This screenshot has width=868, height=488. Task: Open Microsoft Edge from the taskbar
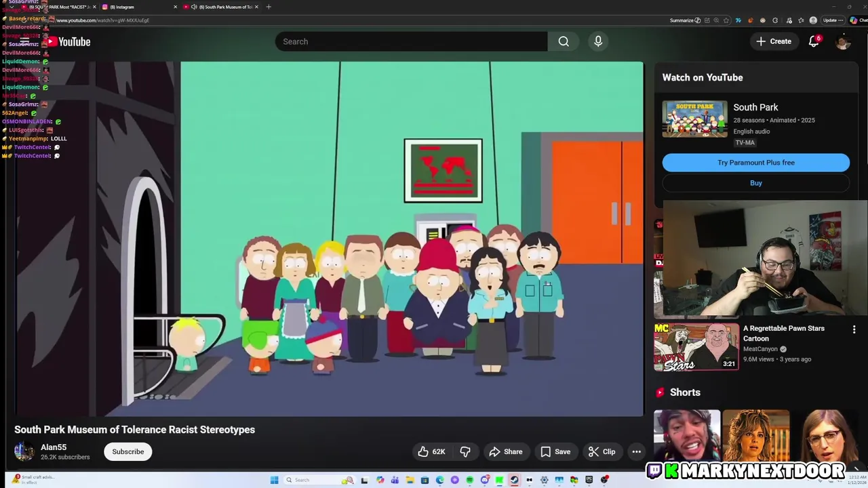440,480
